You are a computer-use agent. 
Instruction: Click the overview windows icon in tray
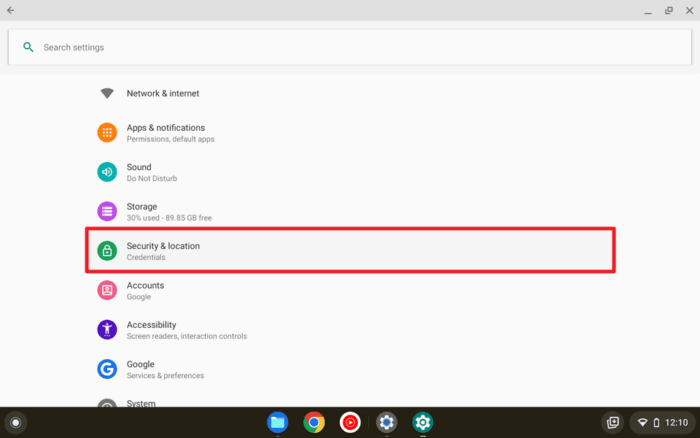point(613,422)
